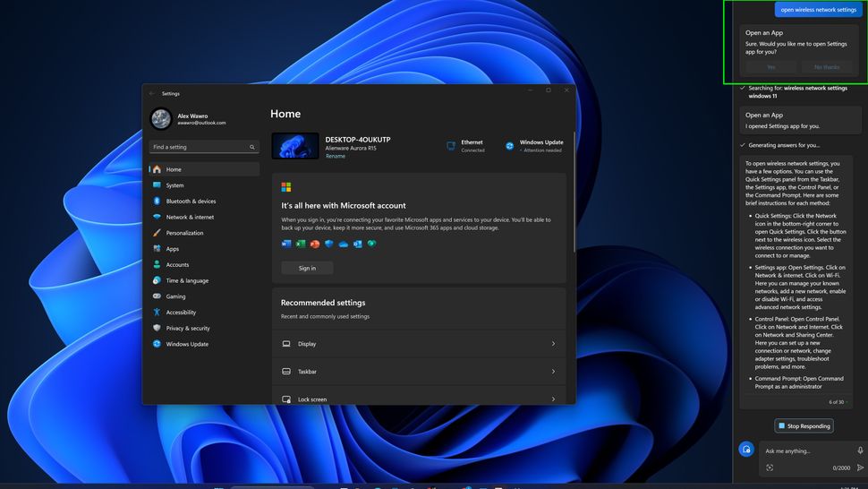Open the Home page in Settings sidebar
This screenshot has height=489, width=868.
pyautogui.click(x=204, y=169)
